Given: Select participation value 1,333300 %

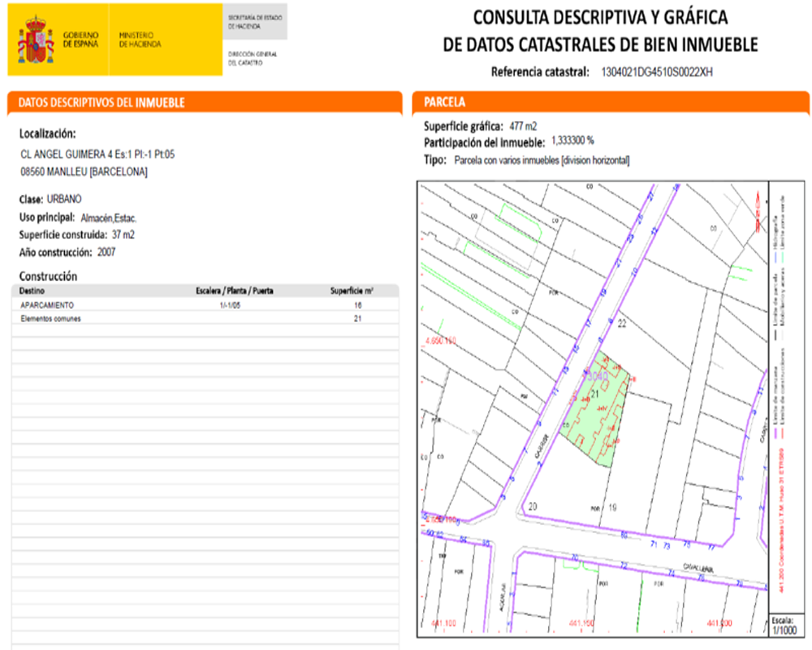Looking at the screenshot, I should point(572,141).
